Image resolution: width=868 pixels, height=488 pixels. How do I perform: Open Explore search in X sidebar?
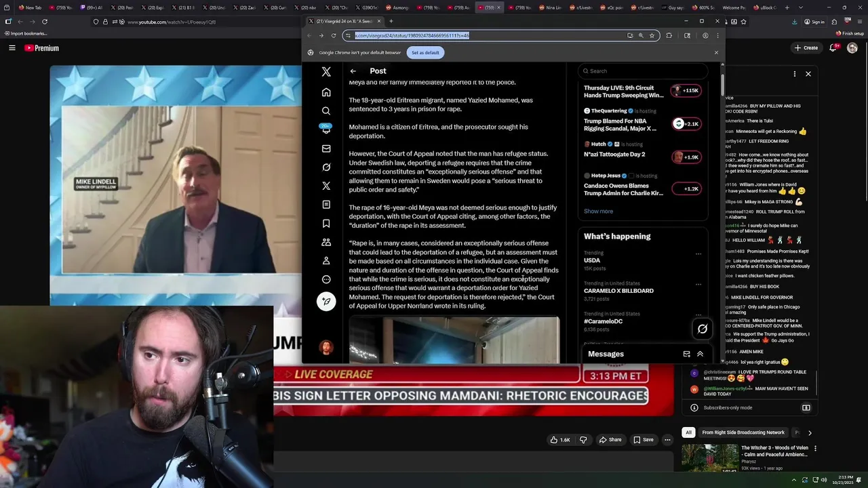(326, 110)
